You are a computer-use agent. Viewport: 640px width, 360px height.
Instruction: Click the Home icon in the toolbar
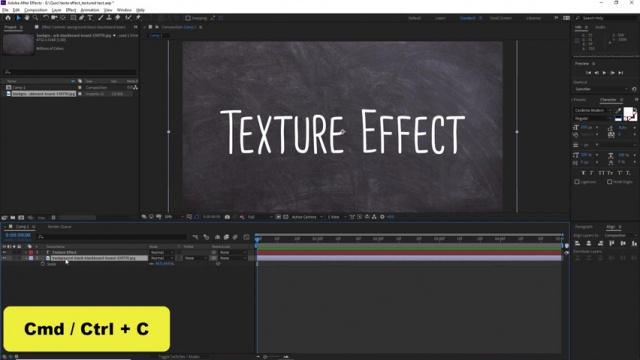[x=8, y=18]
